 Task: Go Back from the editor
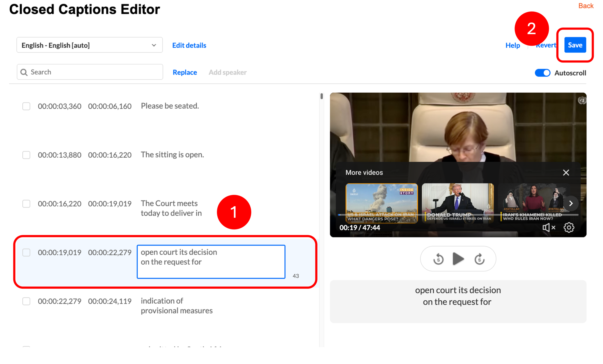coord(586,6)
